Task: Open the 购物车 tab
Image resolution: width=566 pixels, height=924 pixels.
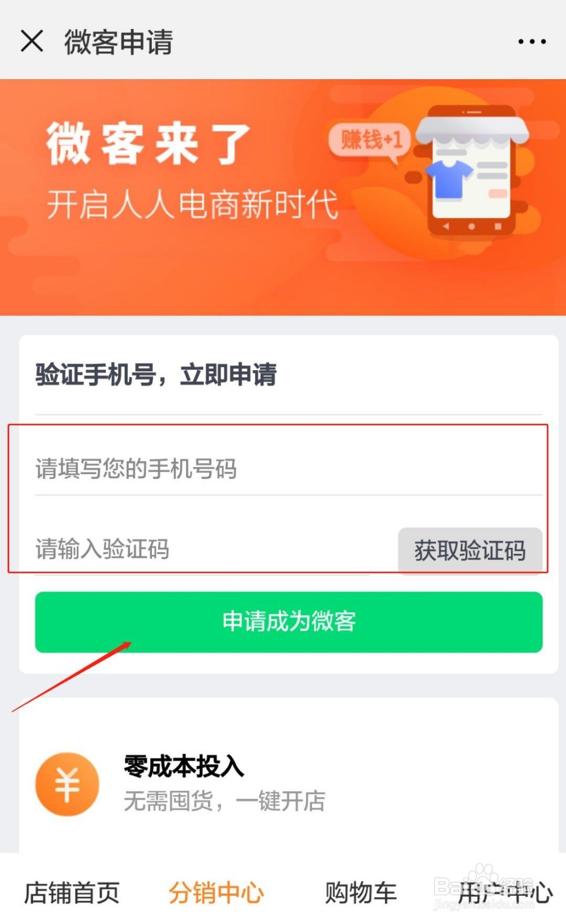Action: tap(360, 893)
